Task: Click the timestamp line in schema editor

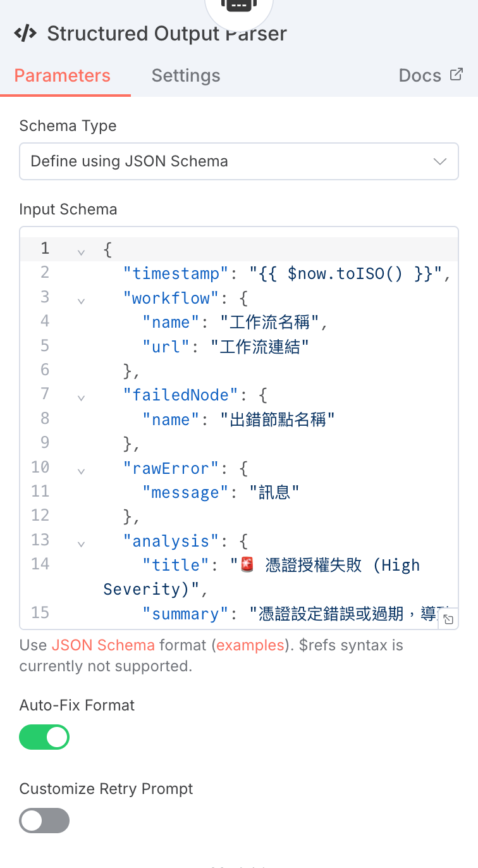Action: coord(278,273)
